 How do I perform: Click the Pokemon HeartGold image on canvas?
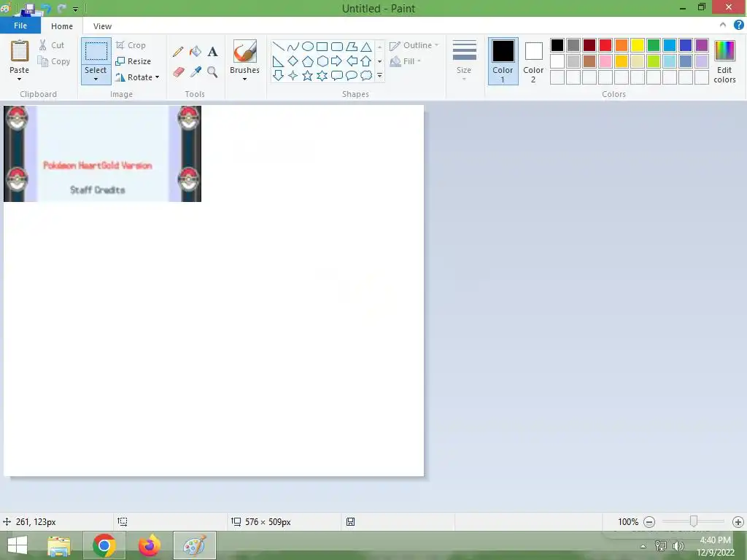(102, 154)
